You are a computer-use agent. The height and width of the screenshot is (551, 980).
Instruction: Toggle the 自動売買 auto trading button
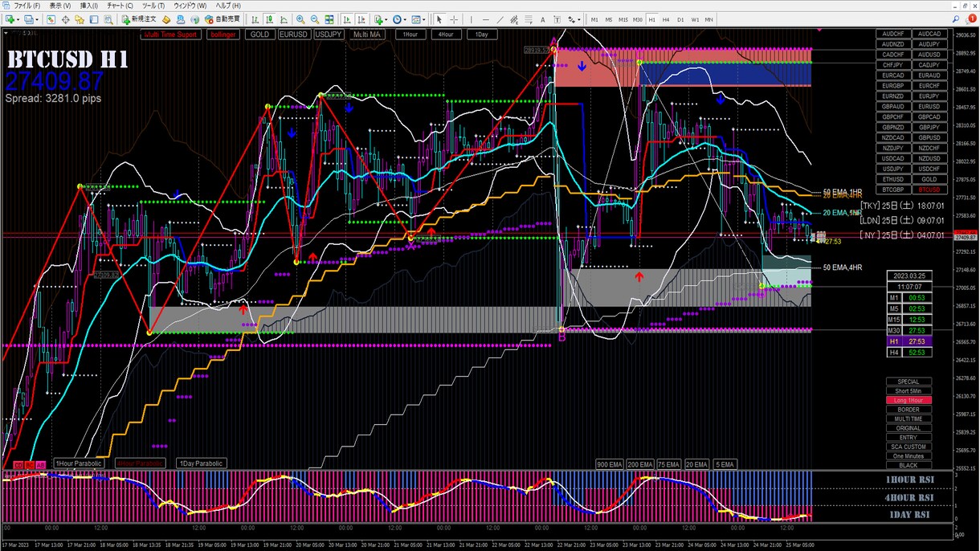pos(223,19)
